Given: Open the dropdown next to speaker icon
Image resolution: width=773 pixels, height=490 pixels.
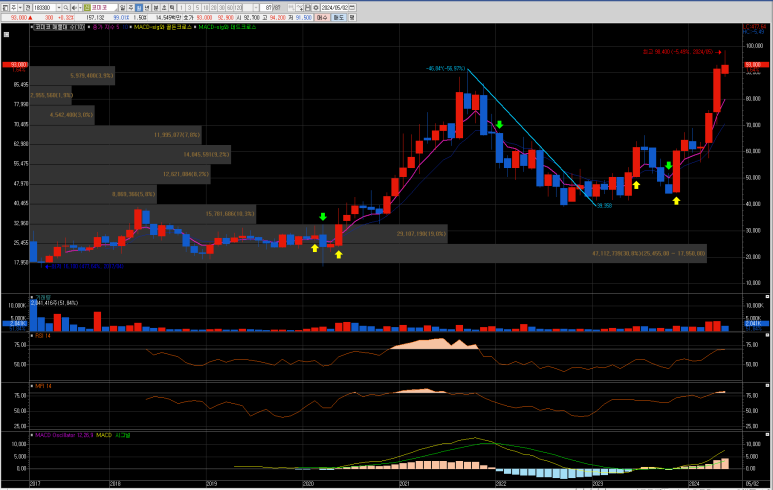Looking at the screenshot, I should 80,8.
